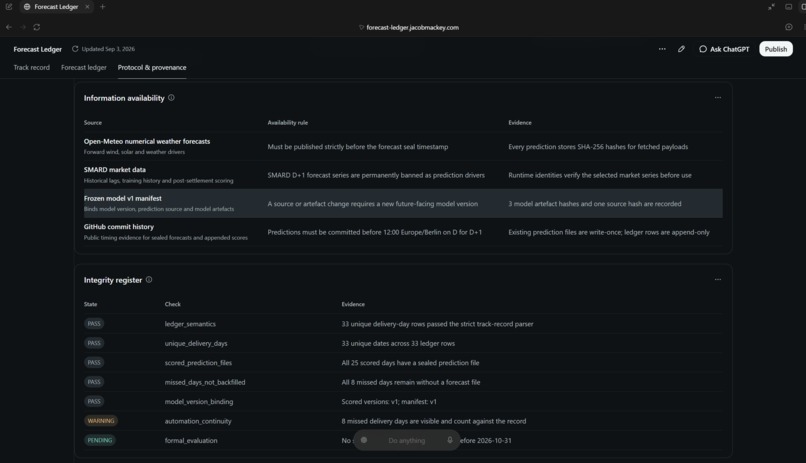The height and width of the screenshot is (463, 806).
Task: Reload the page with the refresh icon
Action: [x=36, y=27]
